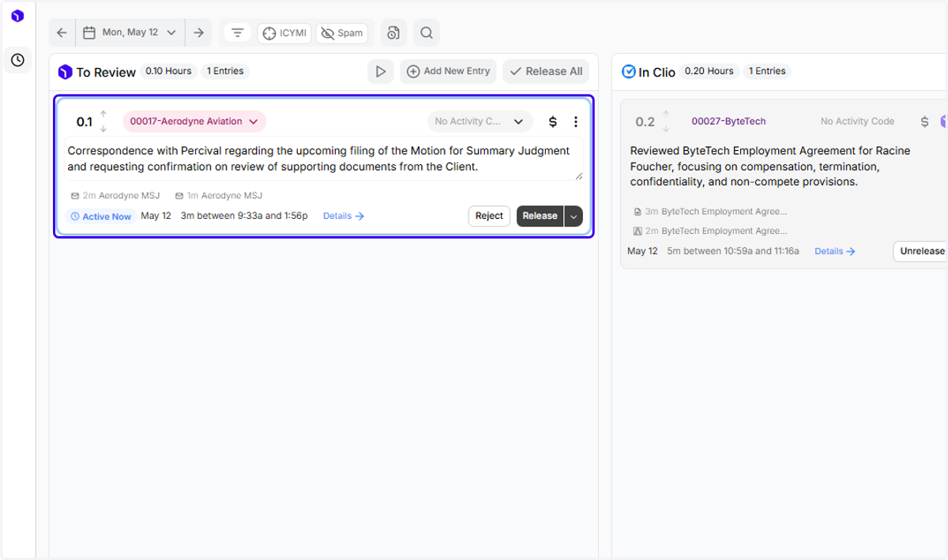Viewport: 948px width, 560px height.
Task: Click the 1 Entries badge in In Clio
Action: 767,71
